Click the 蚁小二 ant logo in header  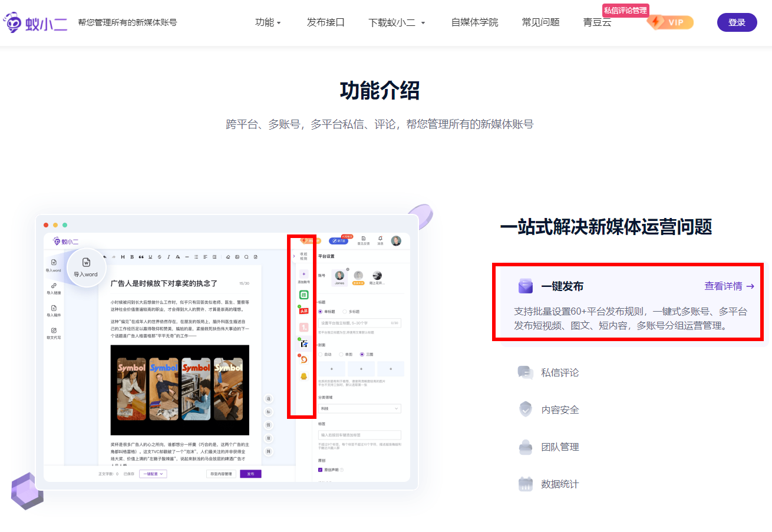pyautogui.click(x=35, y=22)
